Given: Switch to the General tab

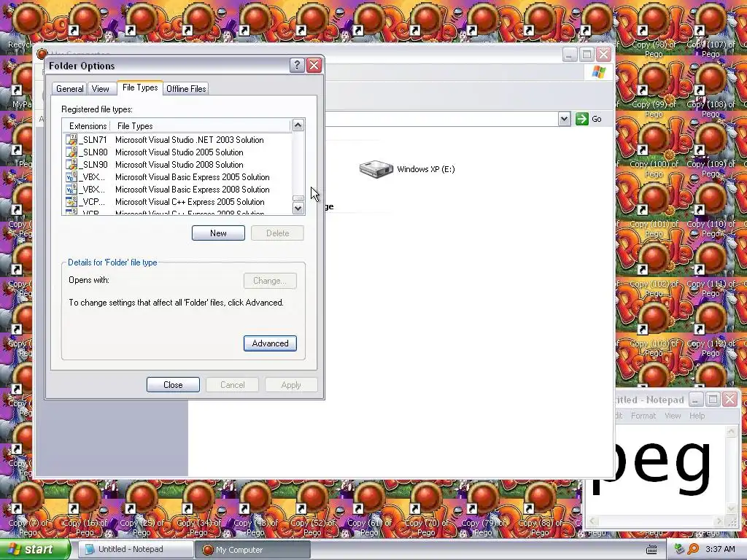Looking at the screenshot, I should (x=69, y=88).
